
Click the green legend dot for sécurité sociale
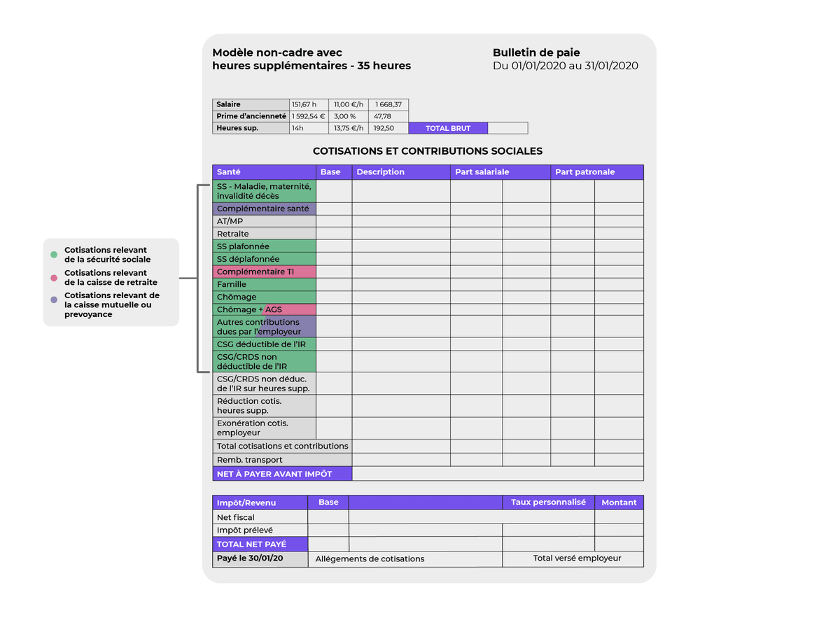54,255
